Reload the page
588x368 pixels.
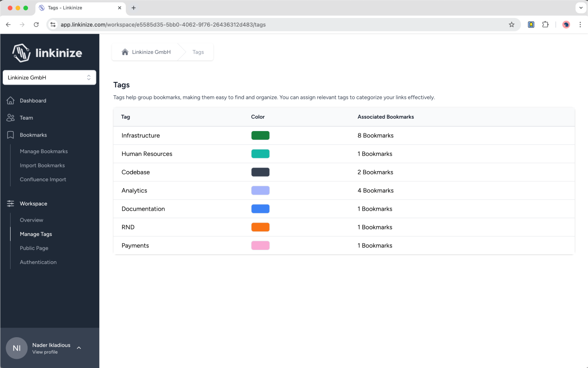click(36, 24)
